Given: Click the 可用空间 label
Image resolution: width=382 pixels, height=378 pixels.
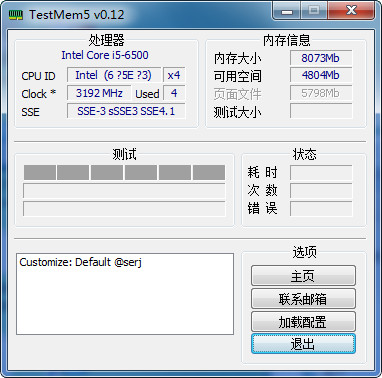Looking at the screenshot, I should coord(237,76).
